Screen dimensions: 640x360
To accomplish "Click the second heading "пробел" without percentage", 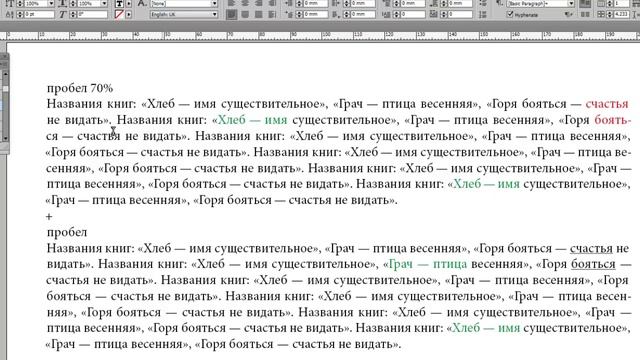I will click(x=67, y=232).
